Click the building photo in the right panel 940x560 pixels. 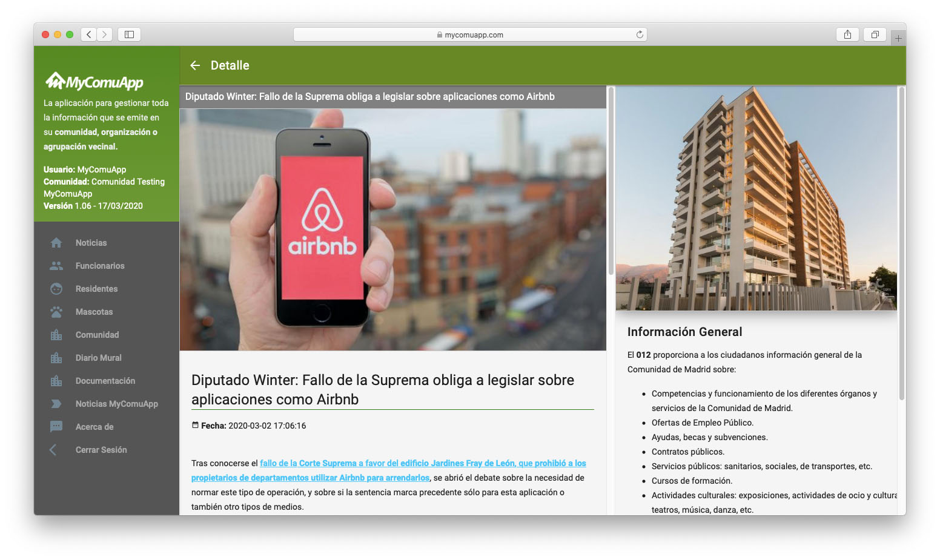756,199
